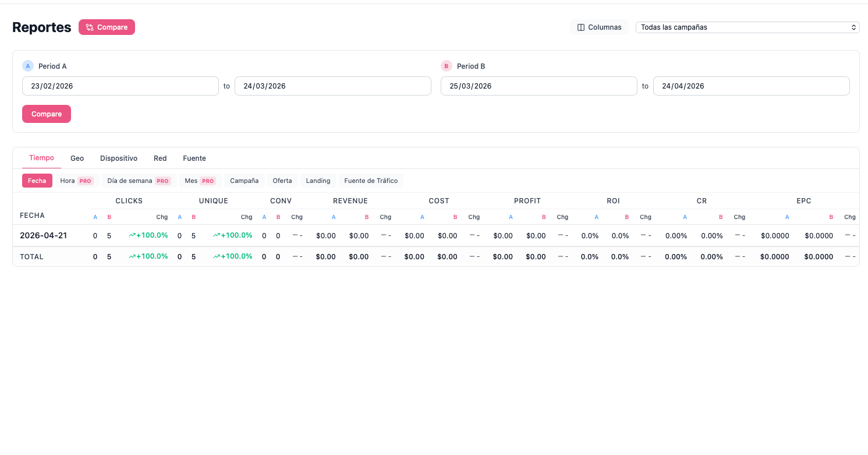Viewport: 868px width, 455px height.
Task: Open the Columnas column chooser
Action: (599, 27)
